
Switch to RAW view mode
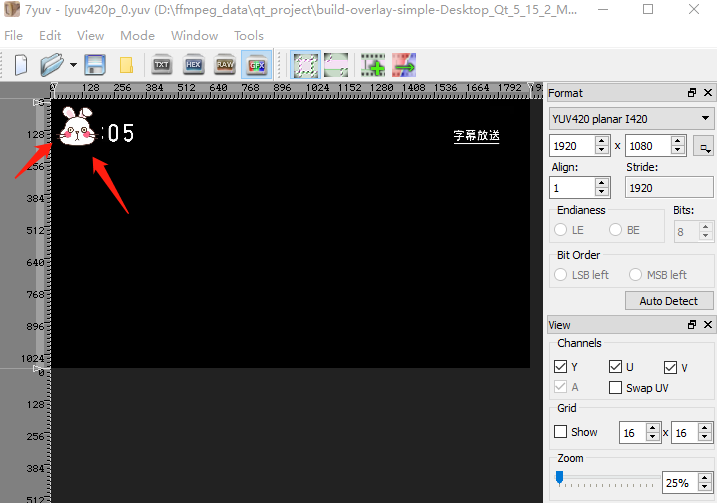tap(225, 65)
